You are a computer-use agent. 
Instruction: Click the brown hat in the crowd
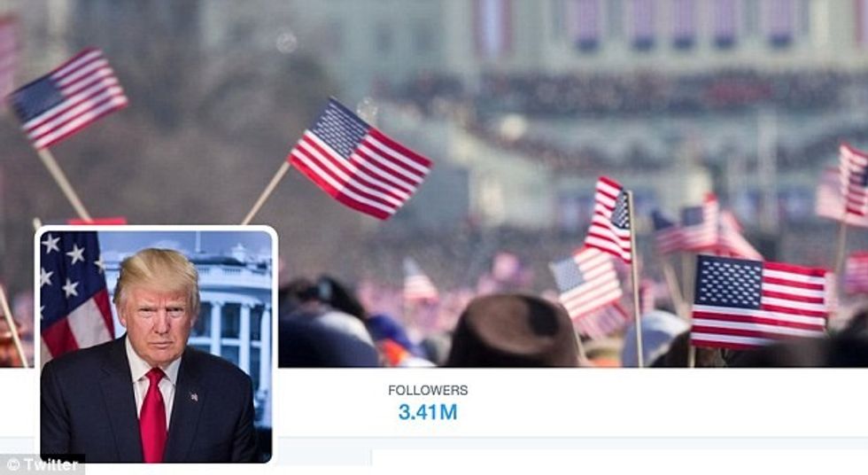click(513, 331)
